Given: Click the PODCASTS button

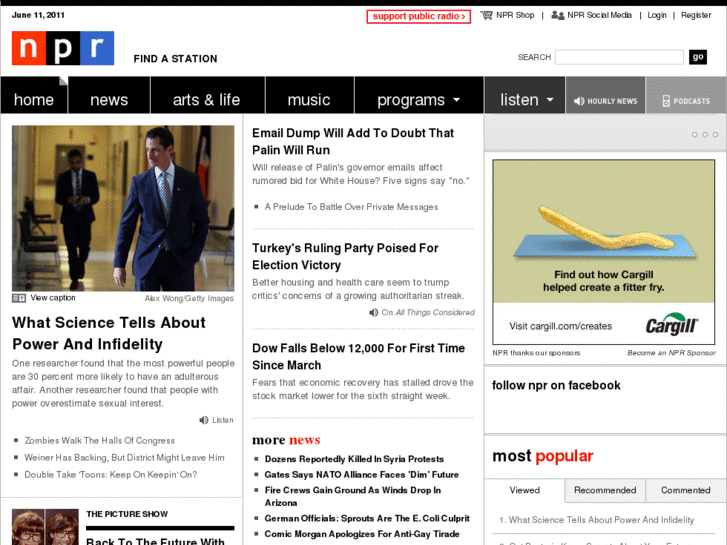Looking at the screenshot, I should point(686,96).
